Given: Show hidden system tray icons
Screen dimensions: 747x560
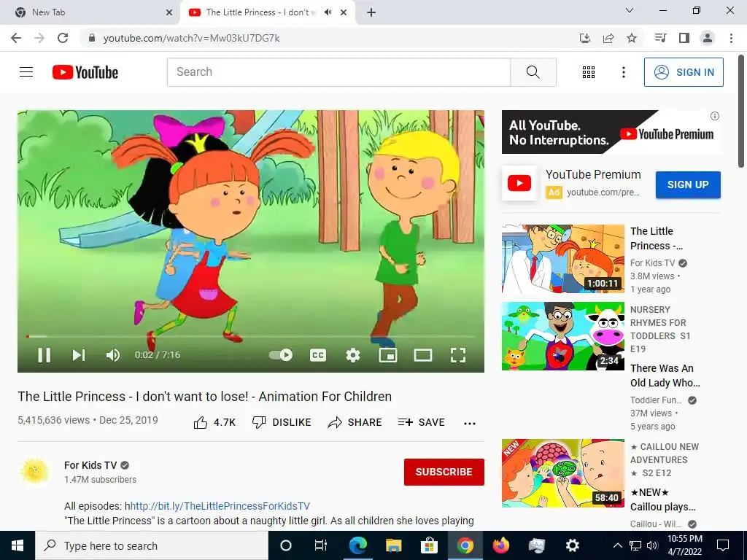Looking at the screenshot, I should (x=617, y=545).
